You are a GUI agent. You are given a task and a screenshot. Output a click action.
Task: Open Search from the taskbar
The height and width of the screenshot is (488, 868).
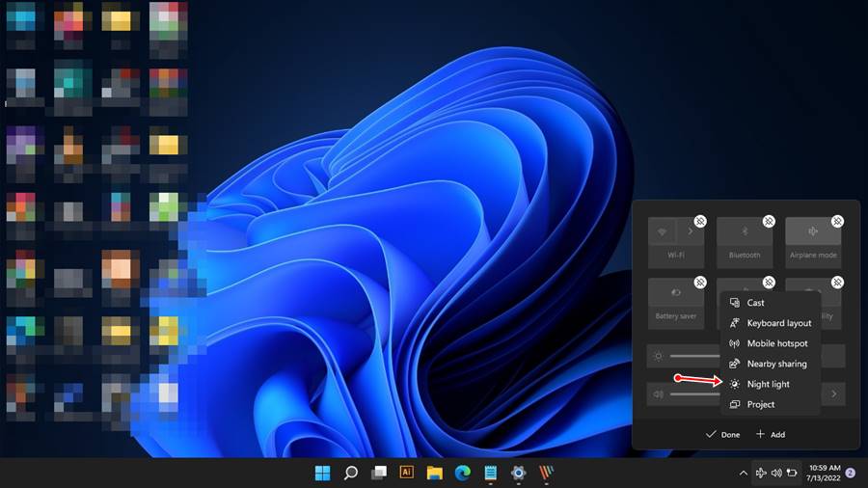[350, 474]
